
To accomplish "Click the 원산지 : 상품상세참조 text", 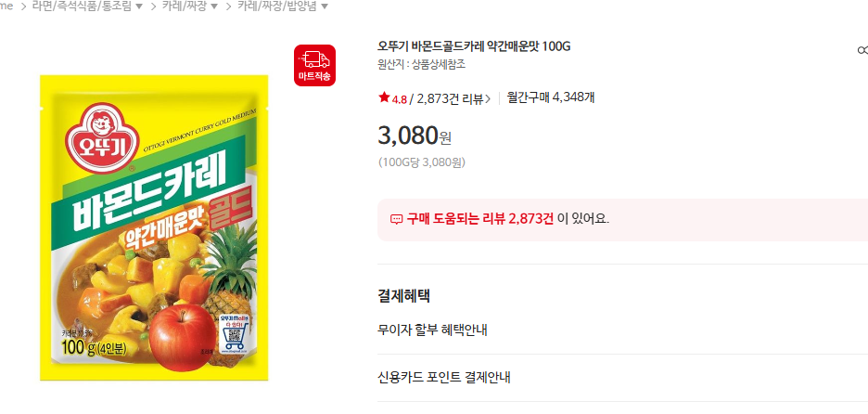I will 422,65.
